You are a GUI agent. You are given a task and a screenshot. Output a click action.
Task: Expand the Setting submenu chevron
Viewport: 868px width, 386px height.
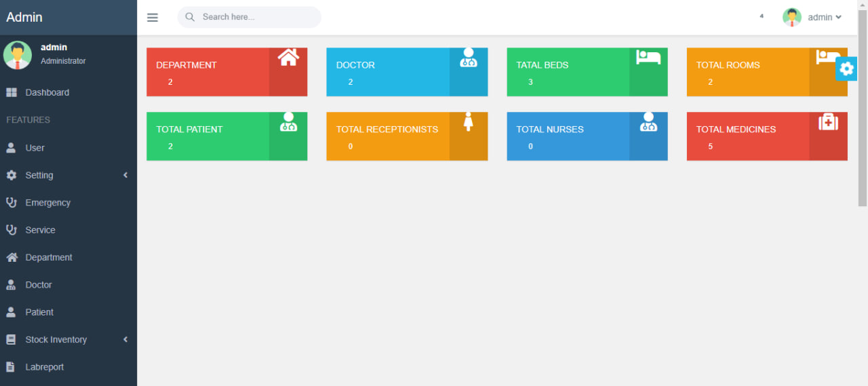tap(125, 175)
